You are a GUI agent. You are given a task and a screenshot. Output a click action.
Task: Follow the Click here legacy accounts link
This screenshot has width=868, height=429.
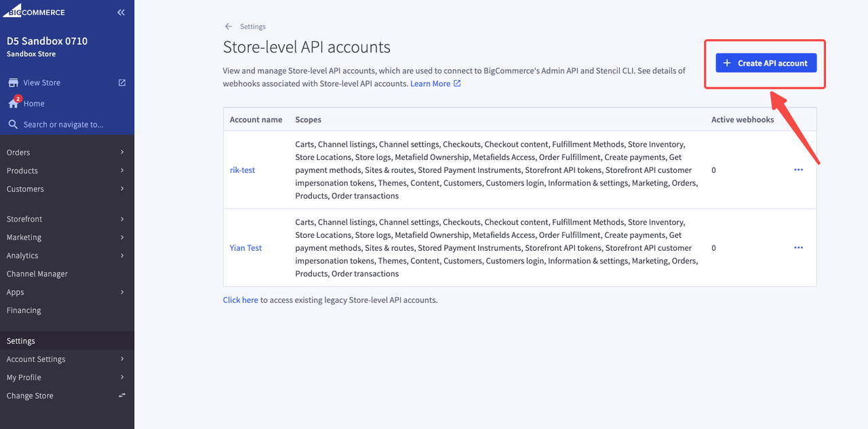[x=241, y=300]
